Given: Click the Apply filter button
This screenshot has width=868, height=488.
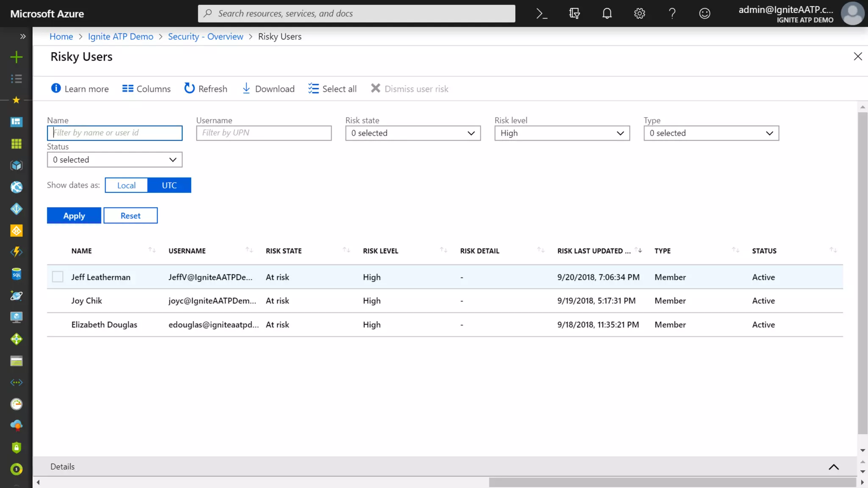Looking at the screenshot, I should (x=74, y=216).
